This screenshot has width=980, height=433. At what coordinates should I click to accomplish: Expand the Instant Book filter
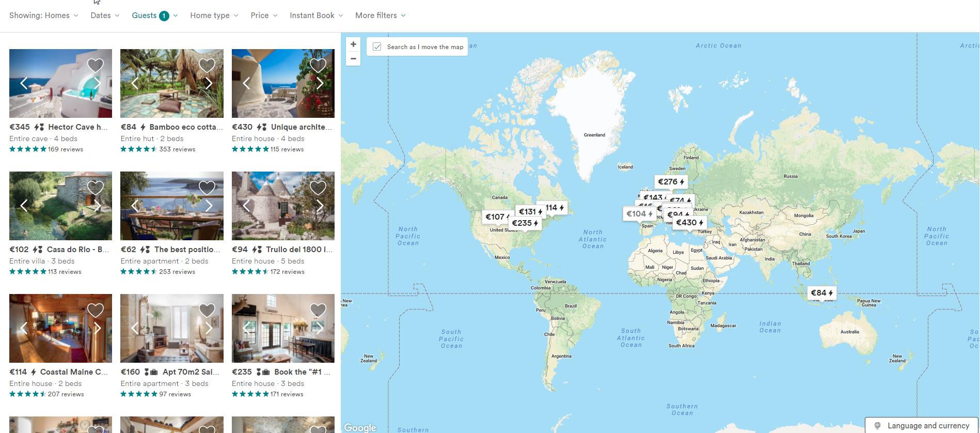316,16
